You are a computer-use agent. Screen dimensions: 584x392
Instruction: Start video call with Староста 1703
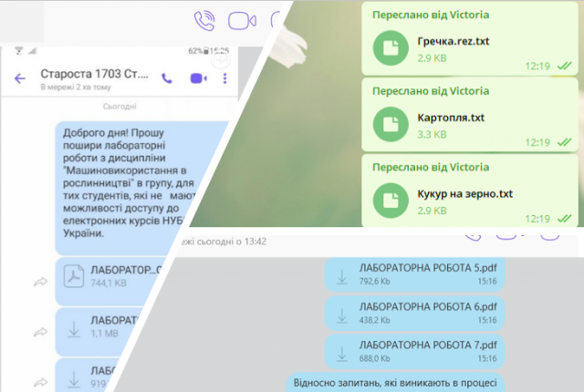[x=199, y=78]
